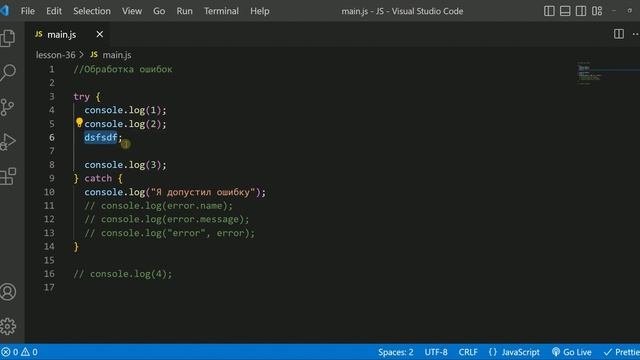Toggle secondary side bar layout icon
The height and width of the screenshot is (360, 640).
point(581,11)
